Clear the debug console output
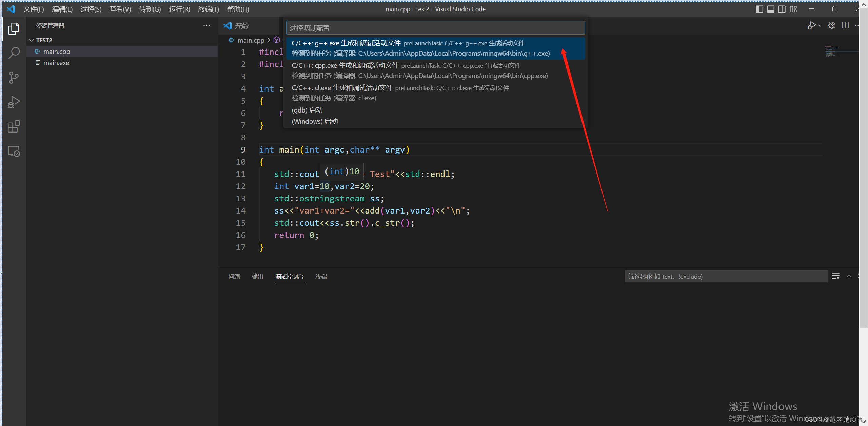This screenshot has width=868, height=426. click(836, 276)
